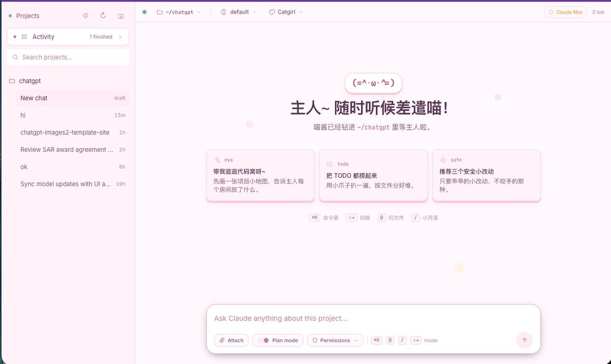Click the list icon on the todo card
Viewport: 611px width, 364px height.
330,164
